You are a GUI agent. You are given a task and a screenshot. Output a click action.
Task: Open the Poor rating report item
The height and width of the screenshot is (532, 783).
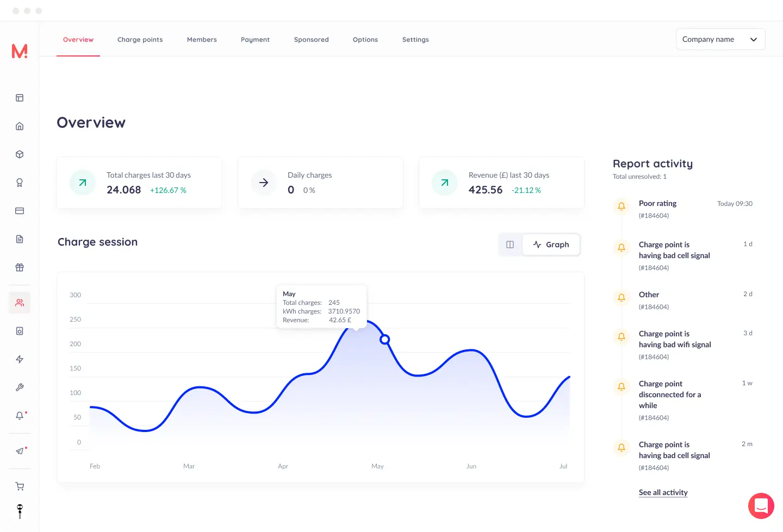pos(657,203)
